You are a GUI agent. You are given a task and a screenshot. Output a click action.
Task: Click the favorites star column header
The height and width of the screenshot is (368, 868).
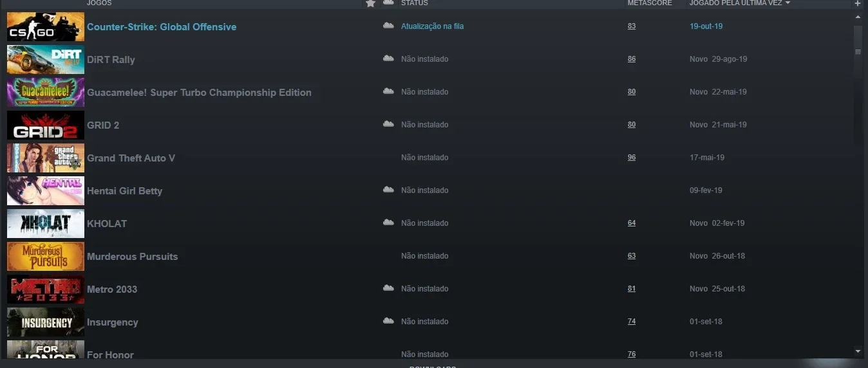pyautogui.click(x=370, y=3)
